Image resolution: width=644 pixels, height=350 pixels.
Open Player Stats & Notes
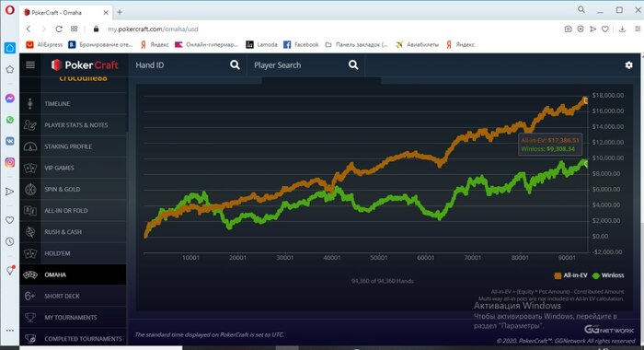tap(73, 125)
